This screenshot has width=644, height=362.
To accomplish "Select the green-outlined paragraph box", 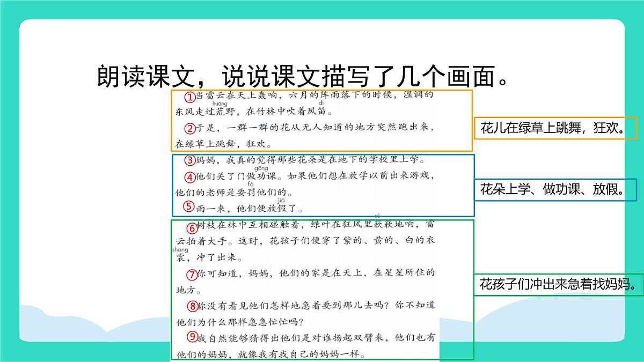I will pos(322,290).
